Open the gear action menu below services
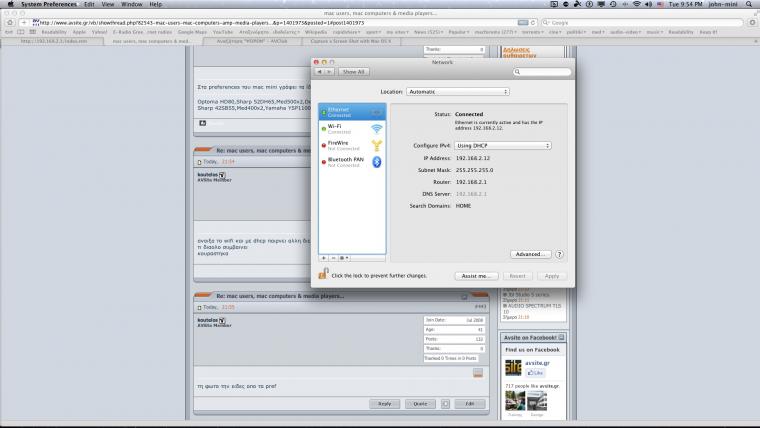The width and height of the screenshot is (760, 428). click(345, 257)
